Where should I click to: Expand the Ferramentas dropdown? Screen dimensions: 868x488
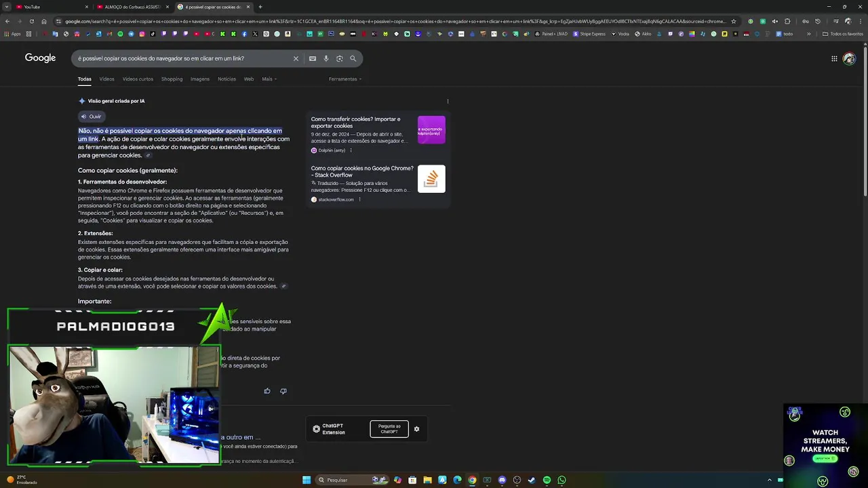point(345,79)
